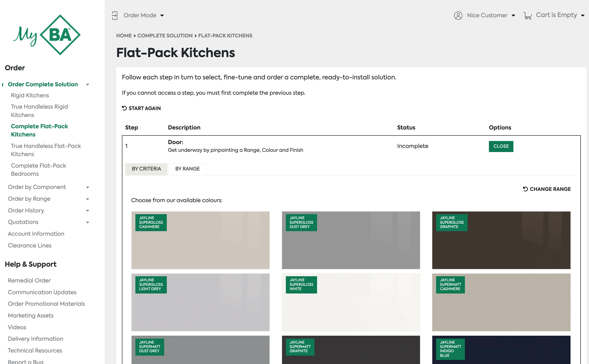Screen dimensions: 589x364
Task: Open Communication Updates link
Action: 42,292
